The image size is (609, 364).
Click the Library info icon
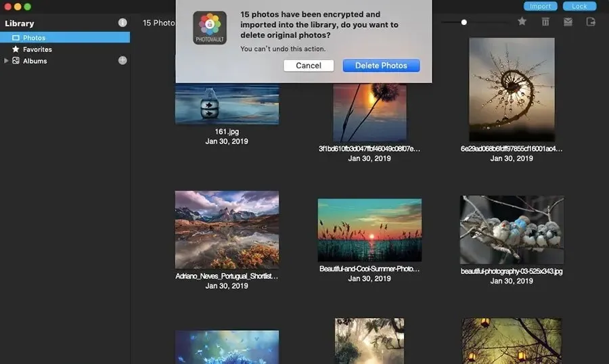pos(122,22)
